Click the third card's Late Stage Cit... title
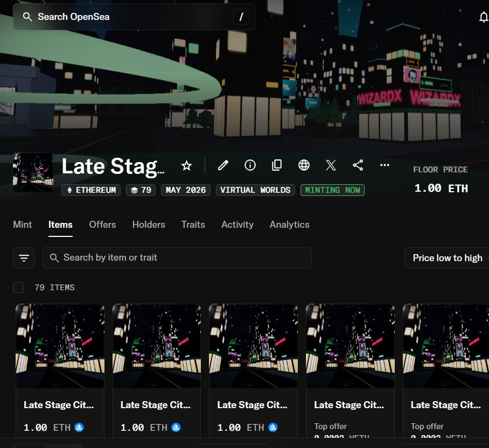The height and width of the screenshot is (448, 489). point(252,405)
